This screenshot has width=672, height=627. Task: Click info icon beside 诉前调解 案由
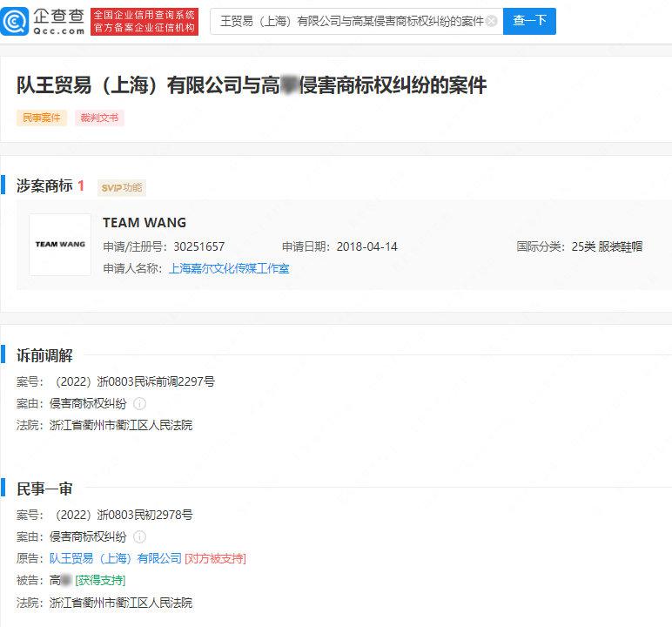pyautogui.click(x=139, y=404)
